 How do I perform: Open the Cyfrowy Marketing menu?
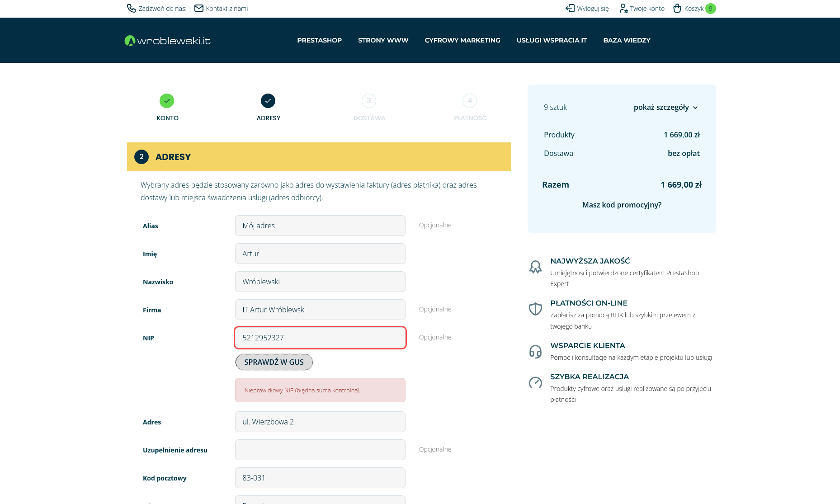click(x=462, y=40)
